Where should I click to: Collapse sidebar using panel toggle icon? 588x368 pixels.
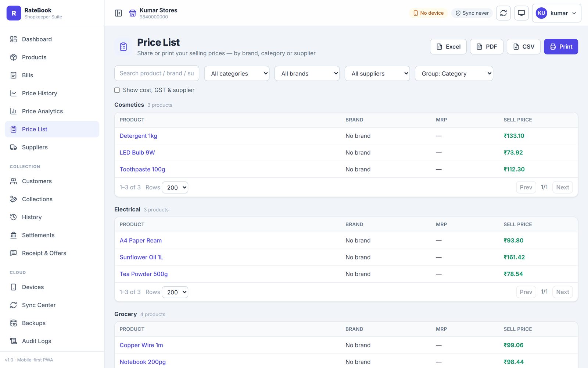[118, 13]
